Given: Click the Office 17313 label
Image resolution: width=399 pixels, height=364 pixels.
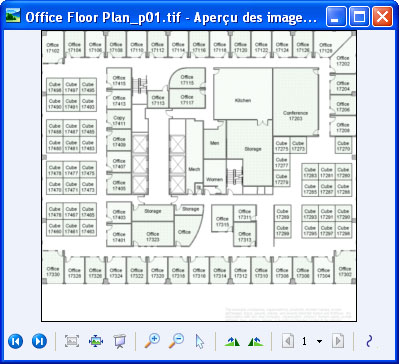Looking at the screenshot, I should tap(245, 237).
